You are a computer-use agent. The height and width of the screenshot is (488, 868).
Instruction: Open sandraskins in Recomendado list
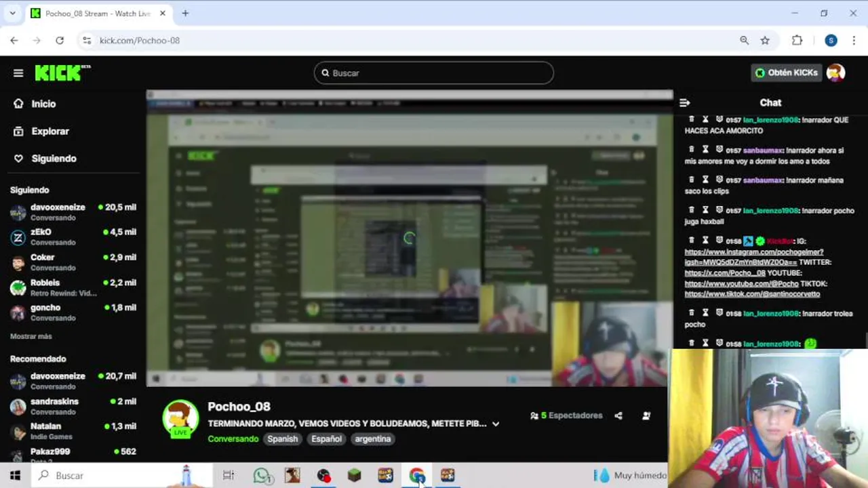click(x=73, y=407)
